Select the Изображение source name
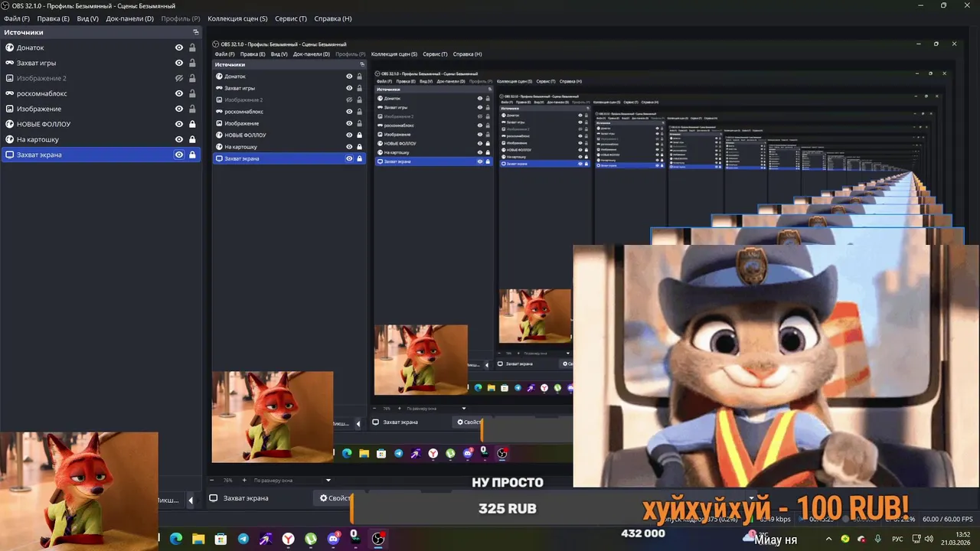The image size is (980, 551). pos(39,109)
